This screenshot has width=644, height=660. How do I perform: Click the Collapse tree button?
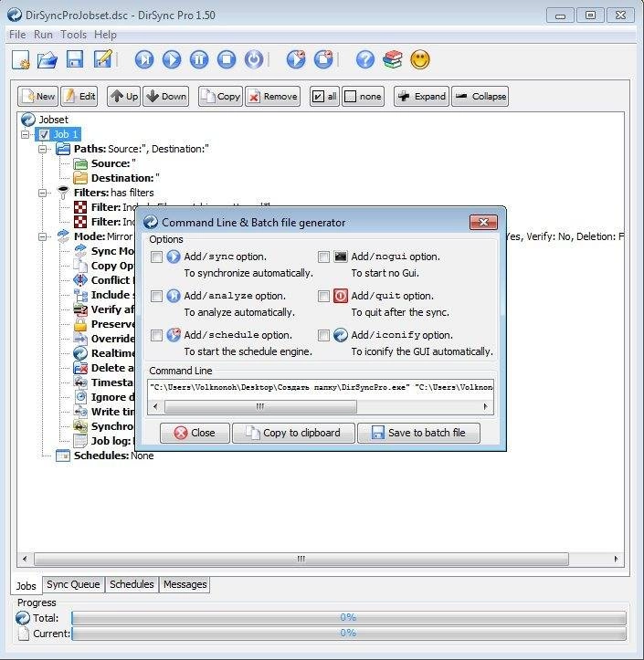pyautogui.click(x=480, y=97)
